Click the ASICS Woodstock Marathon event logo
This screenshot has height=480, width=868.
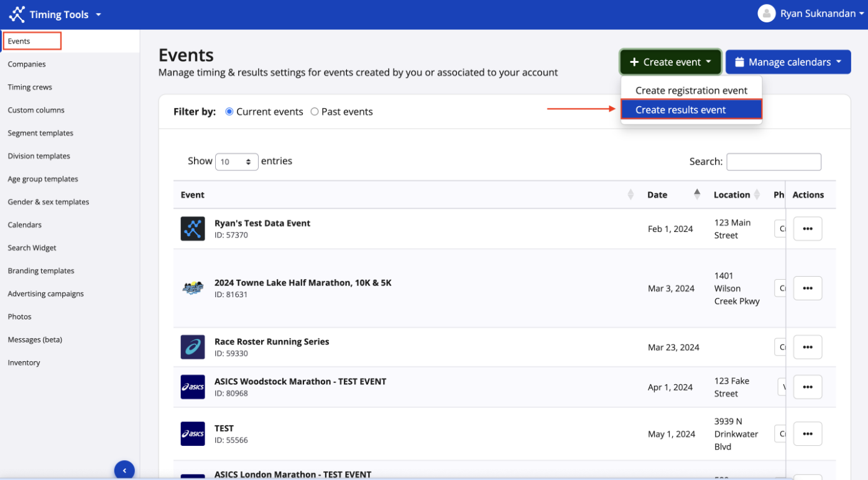pos(193,387)
